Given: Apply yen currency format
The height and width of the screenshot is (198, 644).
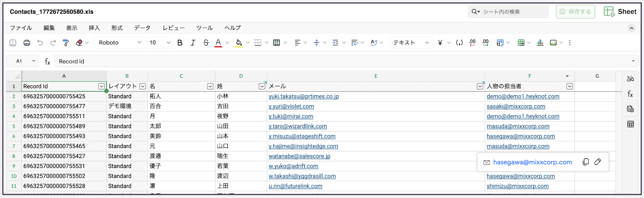Looking at the screenshot, I should point(440,43).
